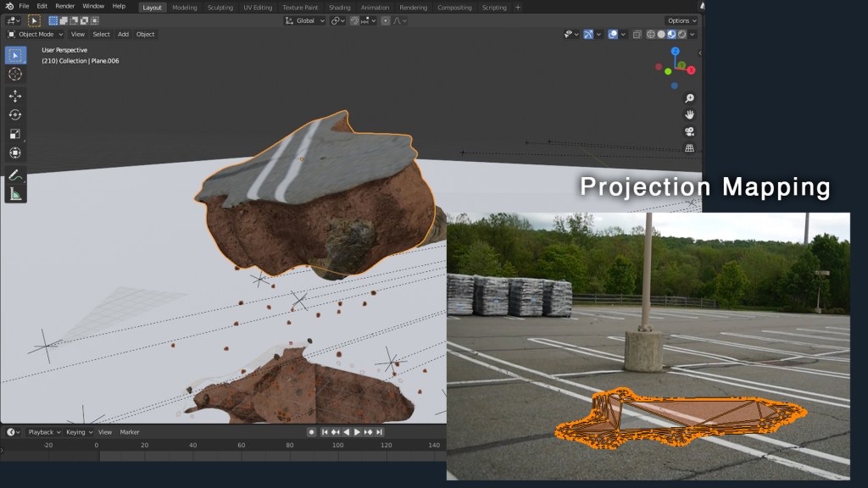The width and height of the screenshot is (868, 488).
Task: Toggle perspective/orthographic grid icon
Action: pos(690,147)
